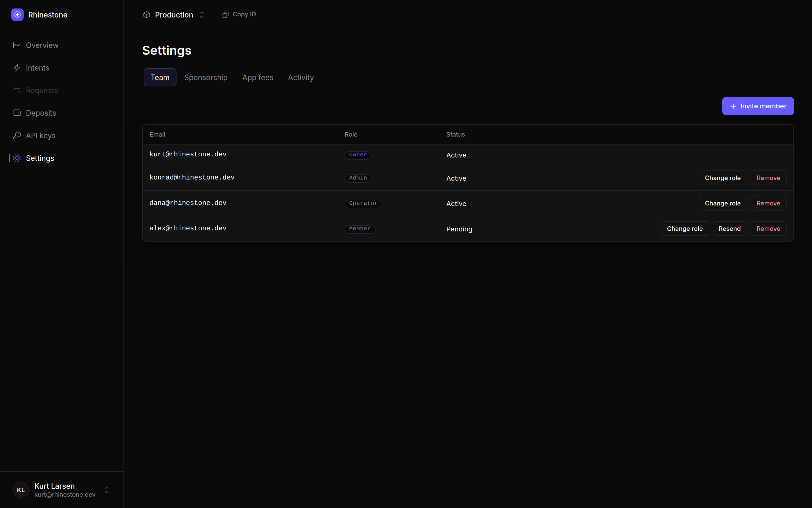Click the Settings gear icon
The image size is (812, 508).
(17, 158)
